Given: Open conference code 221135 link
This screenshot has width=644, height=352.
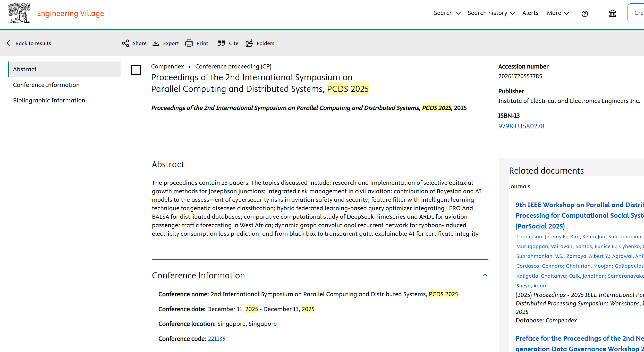Looking at the screenshot, I should pos(216,339).
